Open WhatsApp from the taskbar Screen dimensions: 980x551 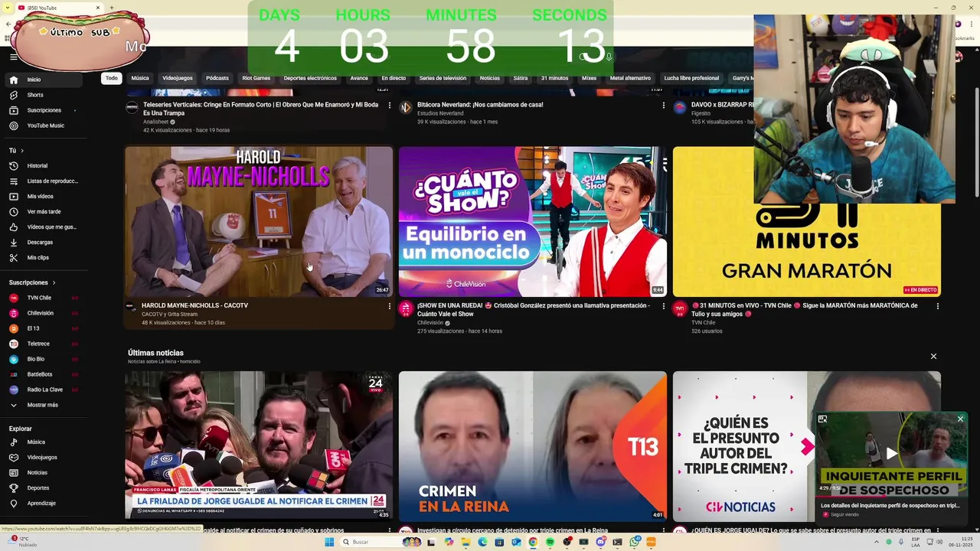click(635, 542)
